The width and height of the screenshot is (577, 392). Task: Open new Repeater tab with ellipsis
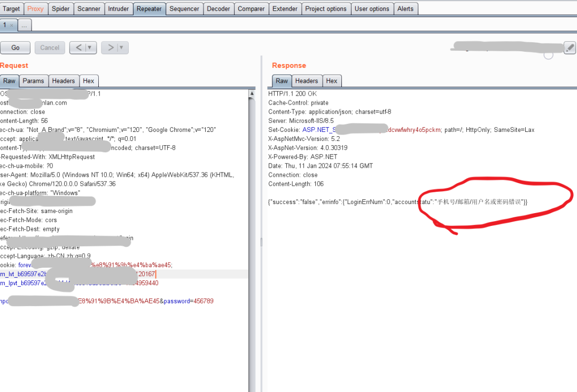pos(24,26)
